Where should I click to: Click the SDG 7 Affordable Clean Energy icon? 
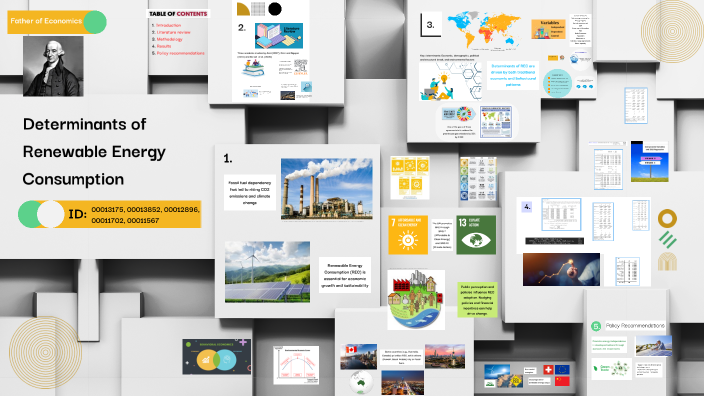[408, 235]
